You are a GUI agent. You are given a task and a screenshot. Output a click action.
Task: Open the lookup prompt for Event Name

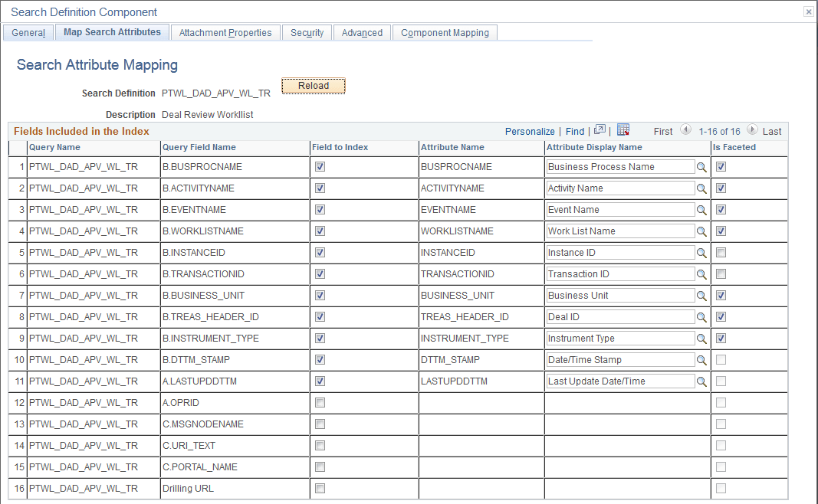pyautogui.click(x=701, y=209)
